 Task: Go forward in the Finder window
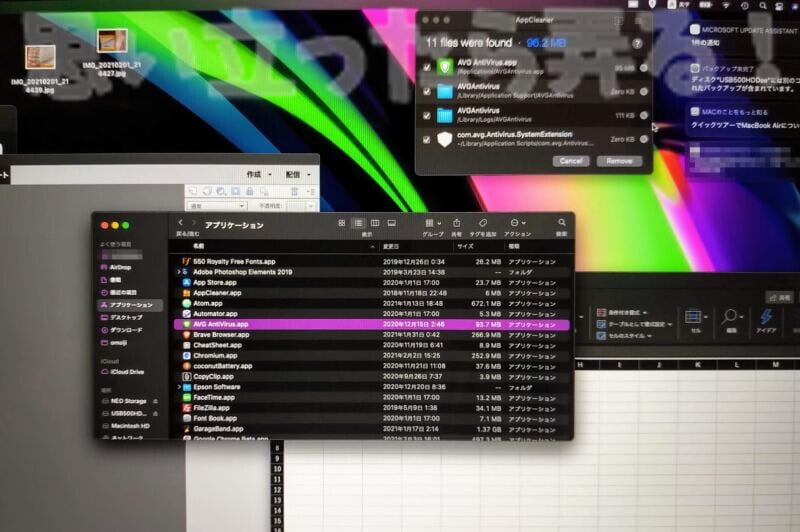(x=193, y=223)
